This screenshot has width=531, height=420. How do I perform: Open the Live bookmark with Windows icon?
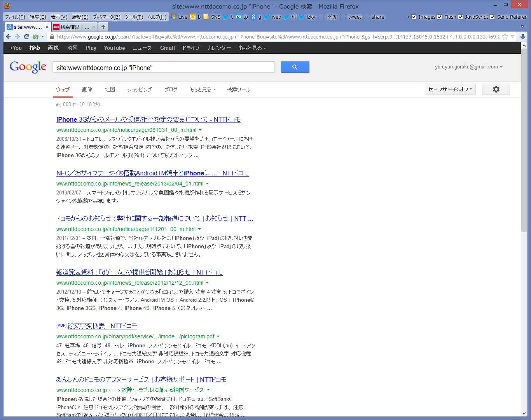coord(179,17)
